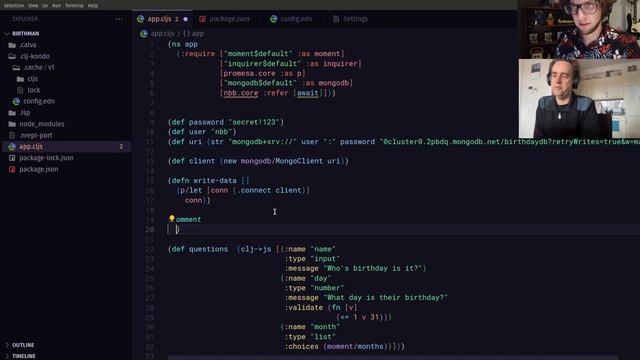The width and height of the screenshot is (640, 360).
Task: Open the View menu
Action: 33,6
